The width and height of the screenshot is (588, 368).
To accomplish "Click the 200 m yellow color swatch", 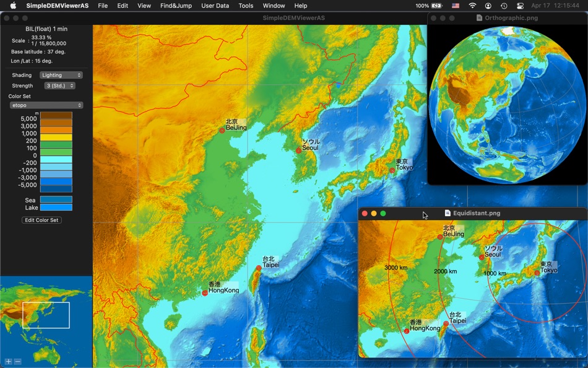I will coord(56,138).
